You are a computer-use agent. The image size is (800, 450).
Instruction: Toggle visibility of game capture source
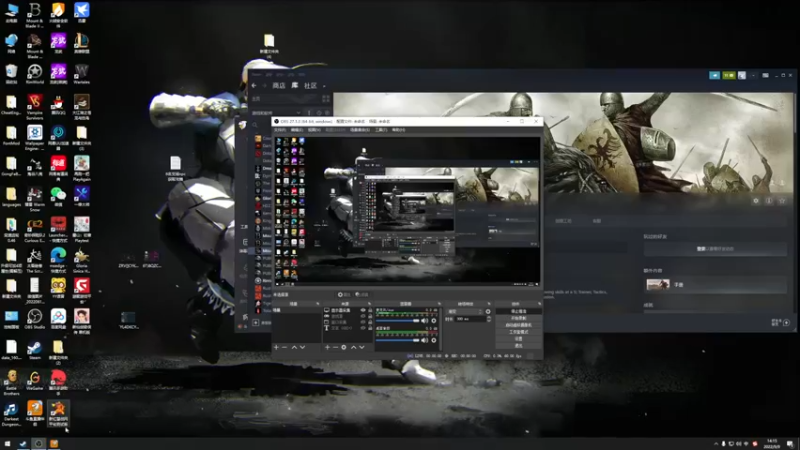click(x=363, y=316)
